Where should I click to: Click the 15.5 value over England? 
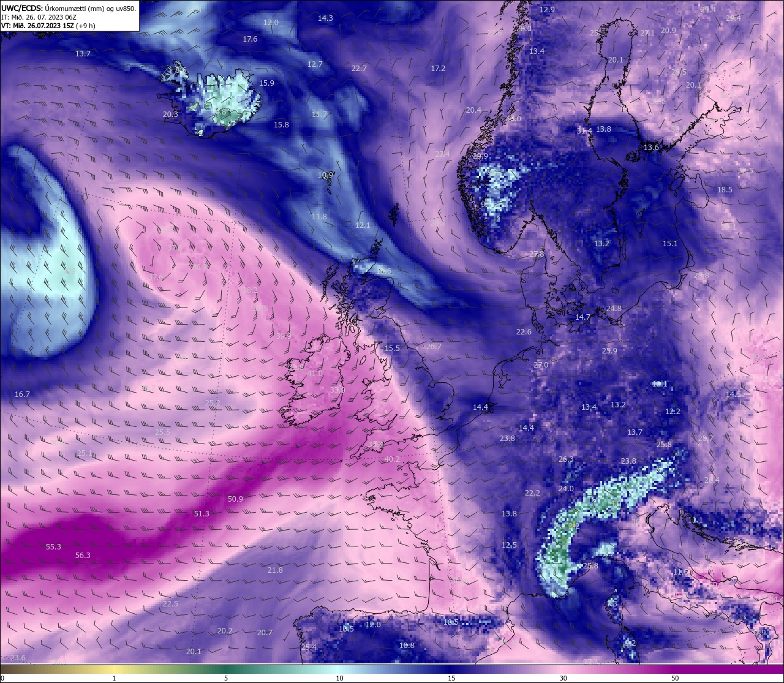coord(392,348)
